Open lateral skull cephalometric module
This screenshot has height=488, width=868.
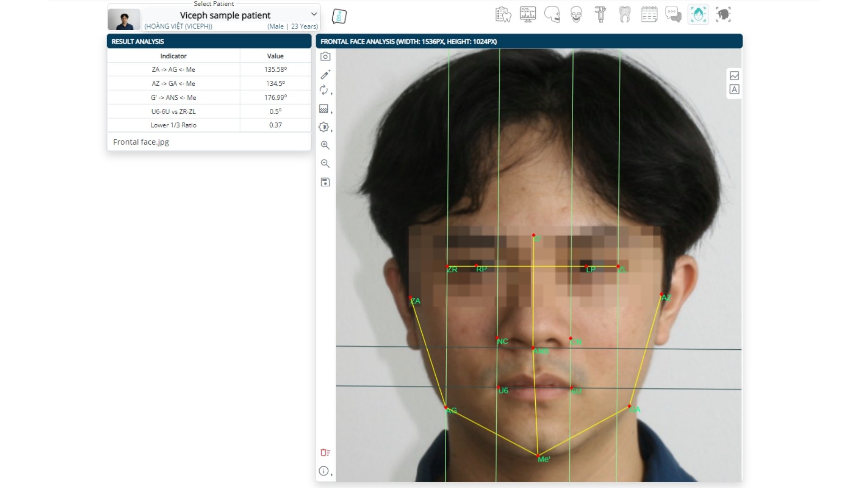[552, 14]
